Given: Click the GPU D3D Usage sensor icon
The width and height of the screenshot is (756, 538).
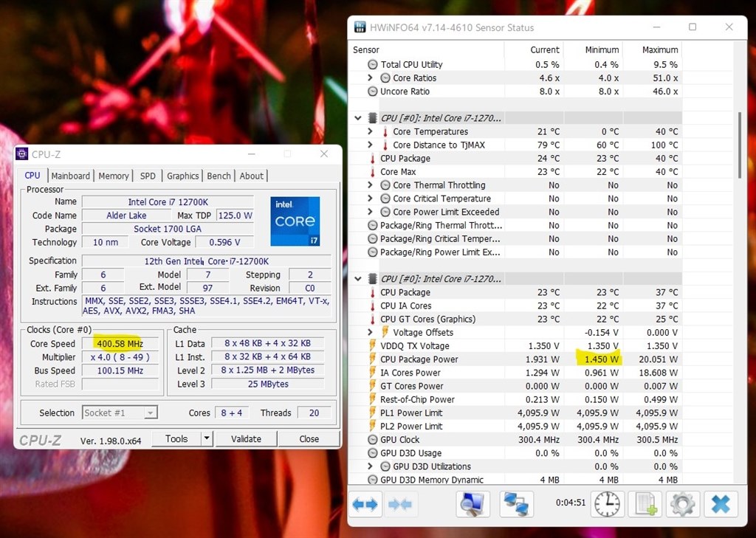Looking at the screenshot, I should (x=372, y=453).
